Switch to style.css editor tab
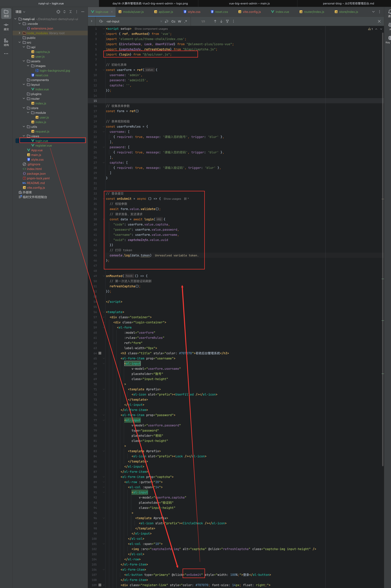 tap(192, 12)
